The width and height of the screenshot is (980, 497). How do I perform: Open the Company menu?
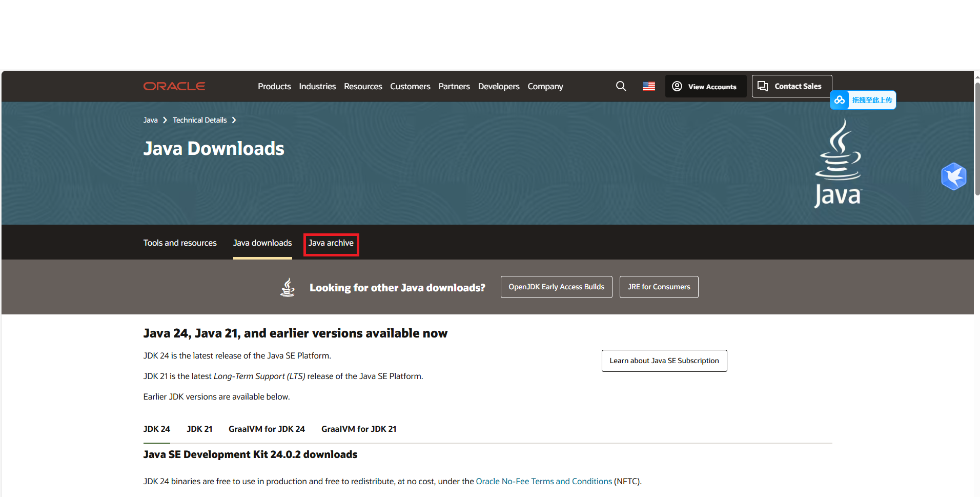coord(545,86)
